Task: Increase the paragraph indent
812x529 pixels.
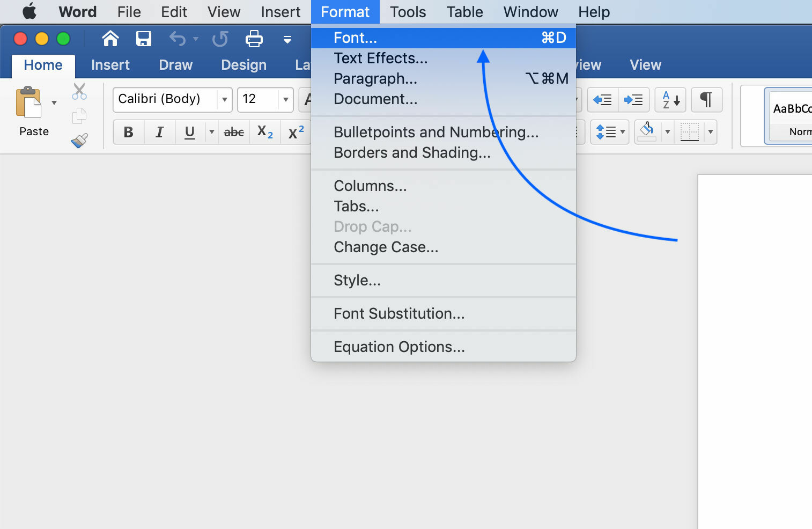Action: tap(633, 100)
